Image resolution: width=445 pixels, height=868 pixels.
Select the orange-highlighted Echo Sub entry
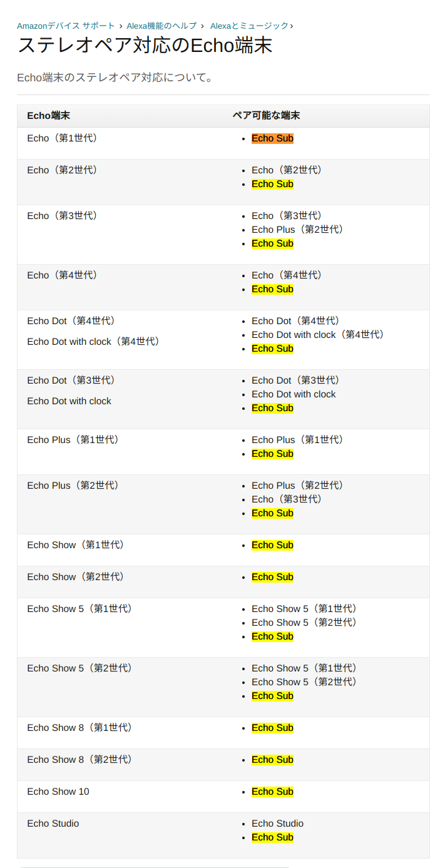[272, 138]
